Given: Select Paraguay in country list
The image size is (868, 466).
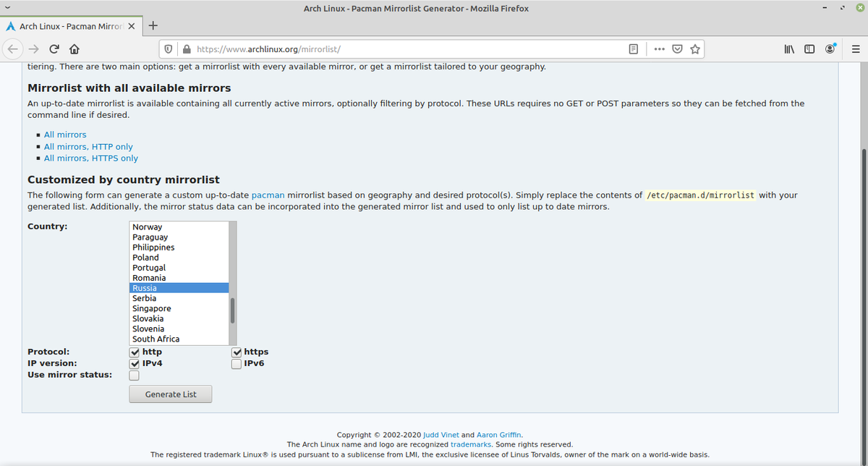Looking at the screenshot, I should click(179, 237).
